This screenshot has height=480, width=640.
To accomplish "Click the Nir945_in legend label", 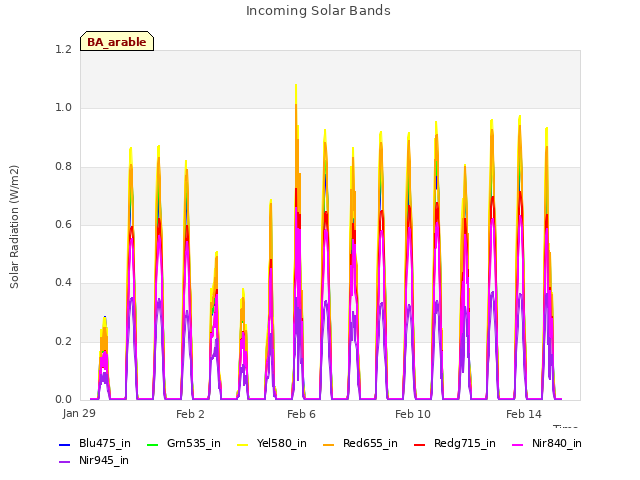I will click(x=104, y=460).
